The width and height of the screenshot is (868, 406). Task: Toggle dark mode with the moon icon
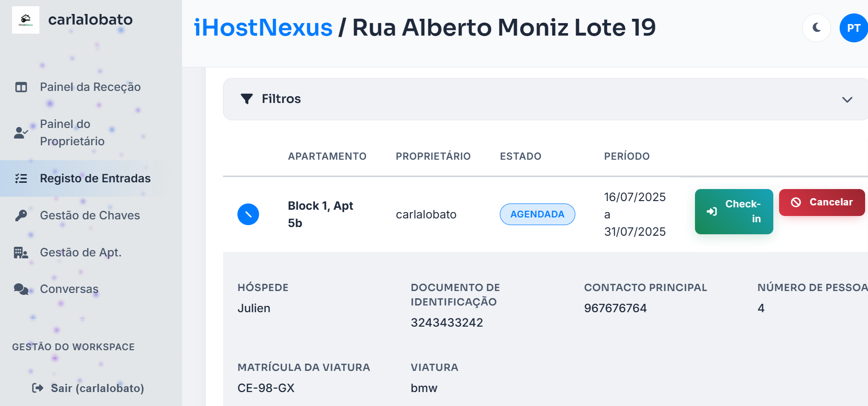tap(816, 28)
